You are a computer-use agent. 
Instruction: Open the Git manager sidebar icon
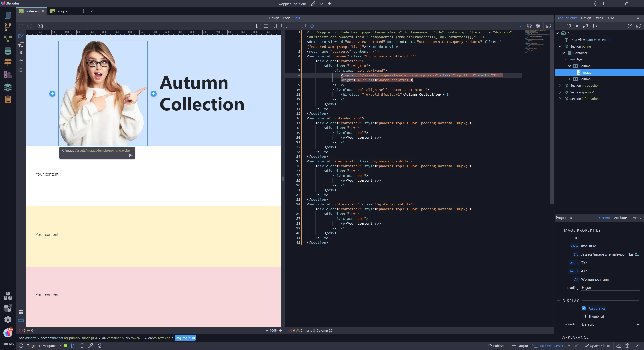[8, 27]
